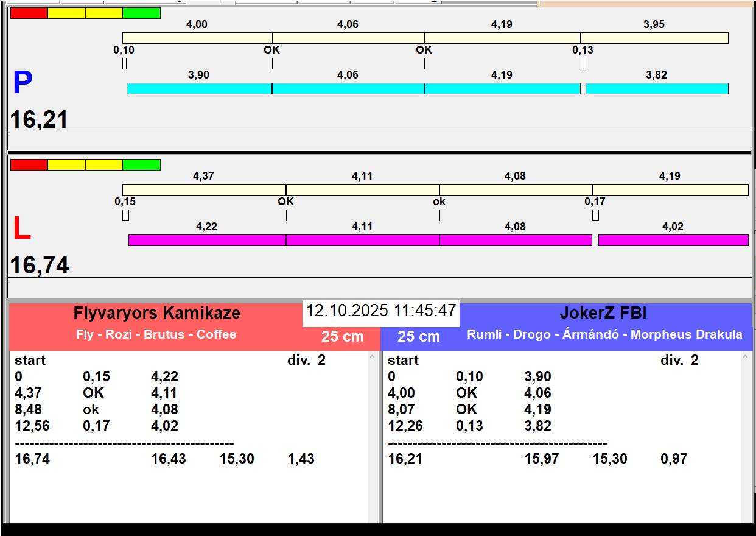This screenshot has width=756, height=536.
Task: Click 12,26 in JokerZ FBI results
Action: point(405,426)
